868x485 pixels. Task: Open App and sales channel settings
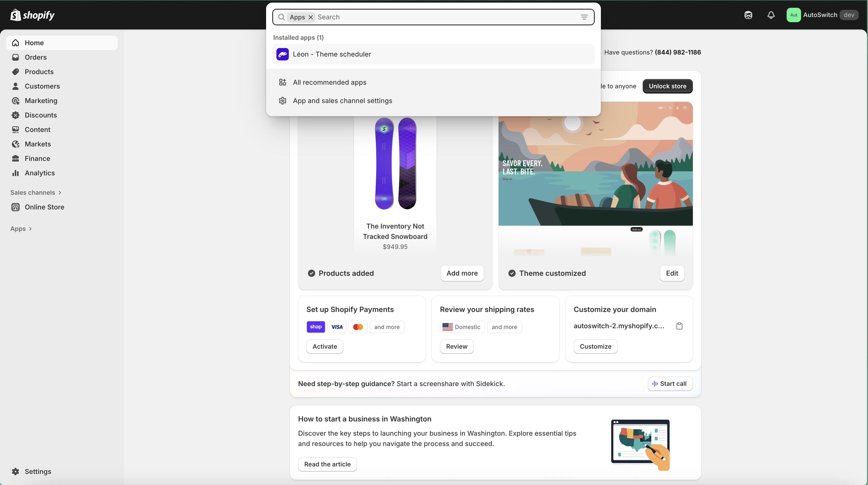pos(342,100)
